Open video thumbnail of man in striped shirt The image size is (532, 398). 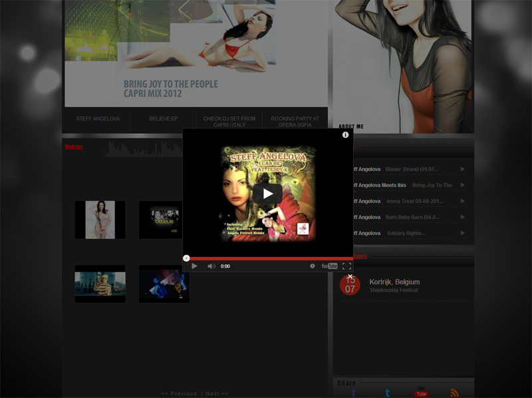100,284
